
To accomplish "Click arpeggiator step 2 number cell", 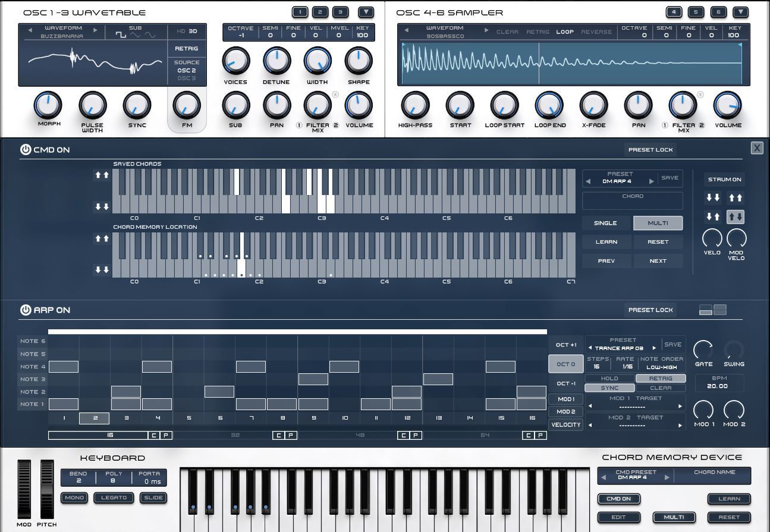I will [95, 418].
